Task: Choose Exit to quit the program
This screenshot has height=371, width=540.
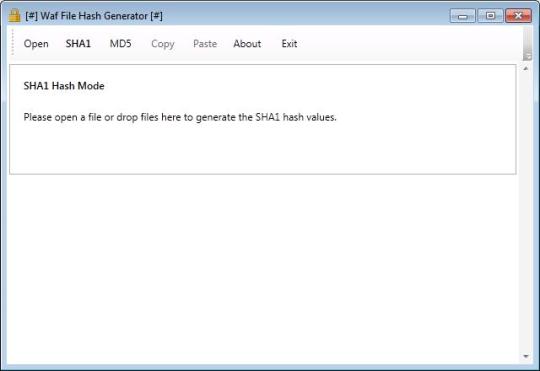Action: click(289, 44)
